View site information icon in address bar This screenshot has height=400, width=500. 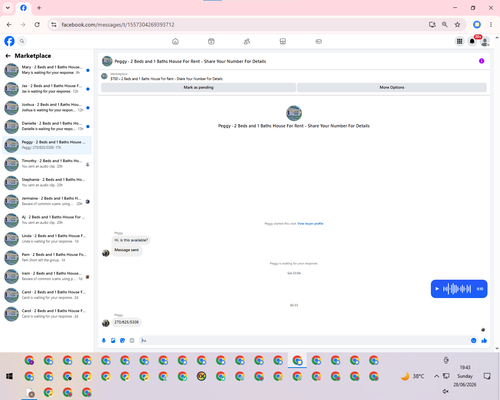pos(54,24)
